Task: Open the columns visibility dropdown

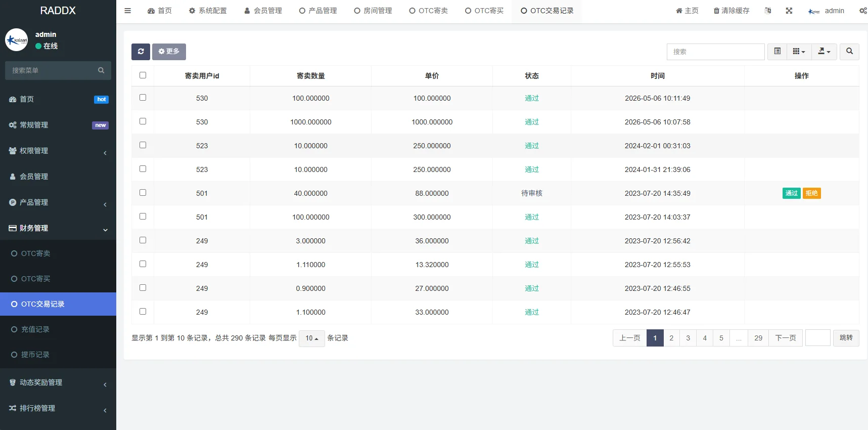Action: coord(799,52)
